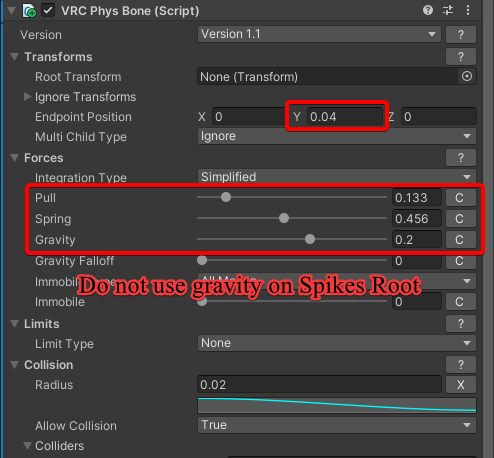Open the Integration Type dropdown
Viewport: 494px width, 458px height.
pyautogui.click(x=337, y=177)
